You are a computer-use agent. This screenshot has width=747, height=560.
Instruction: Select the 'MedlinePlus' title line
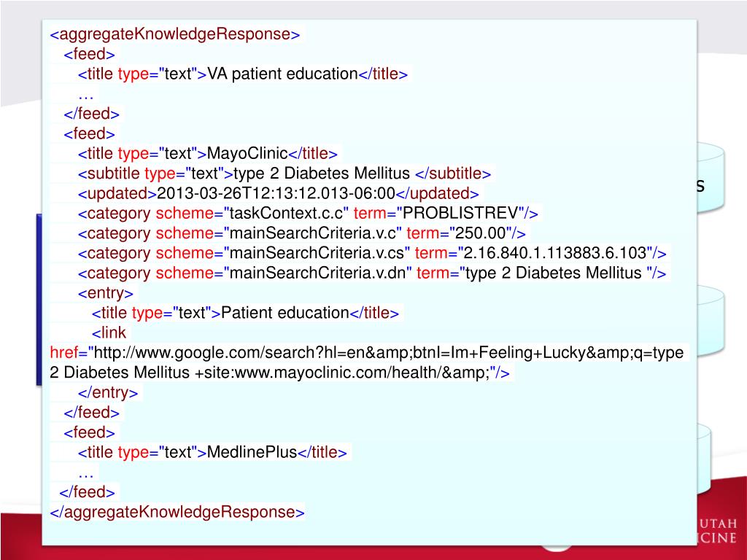tap(212, 452)
